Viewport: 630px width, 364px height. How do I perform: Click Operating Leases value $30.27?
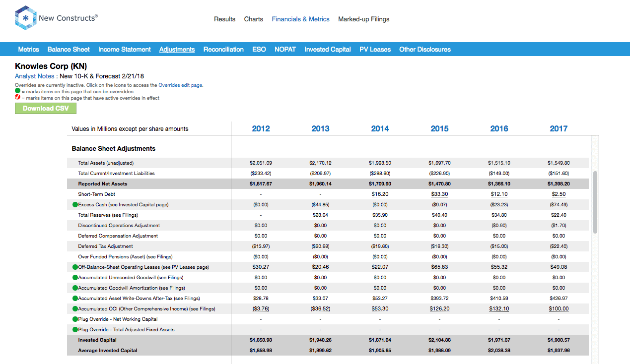pyautogui.click(x=261, y=267)
